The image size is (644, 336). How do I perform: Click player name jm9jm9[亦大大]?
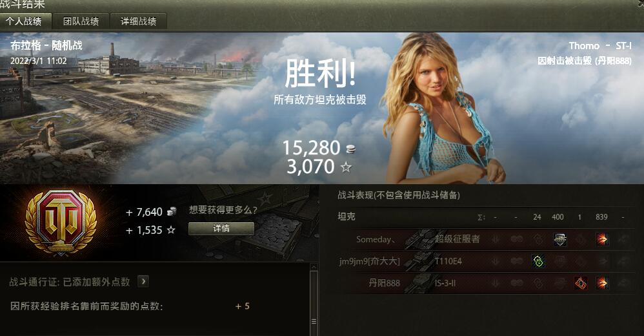point(369,261)
